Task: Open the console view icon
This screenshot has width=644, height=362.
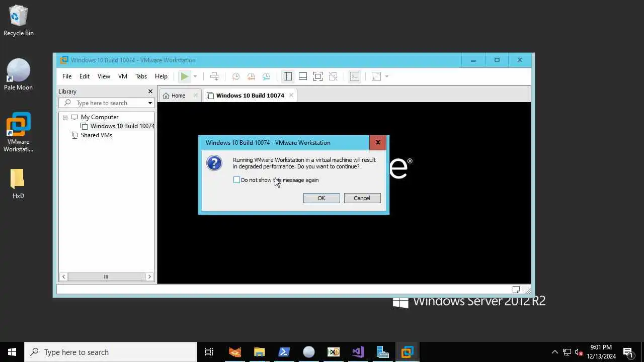Action: pos(355,76)
